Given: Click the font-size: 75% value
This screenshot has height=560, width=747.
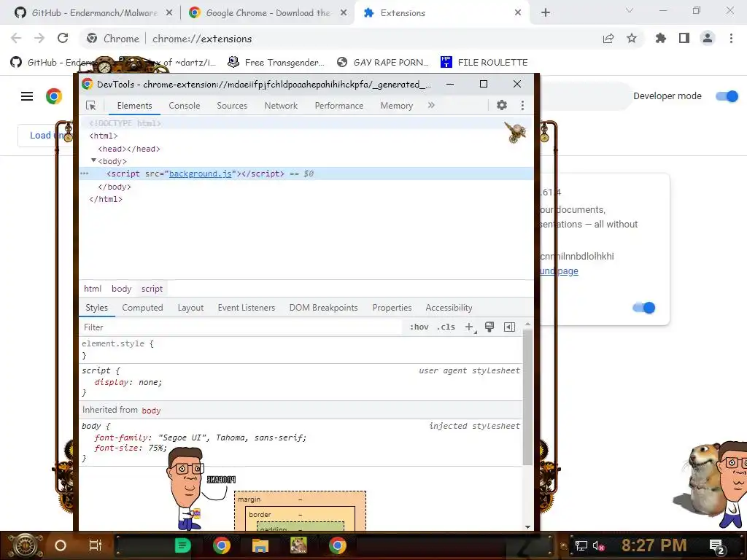Looking at the screenshot, I should point(158,448).
